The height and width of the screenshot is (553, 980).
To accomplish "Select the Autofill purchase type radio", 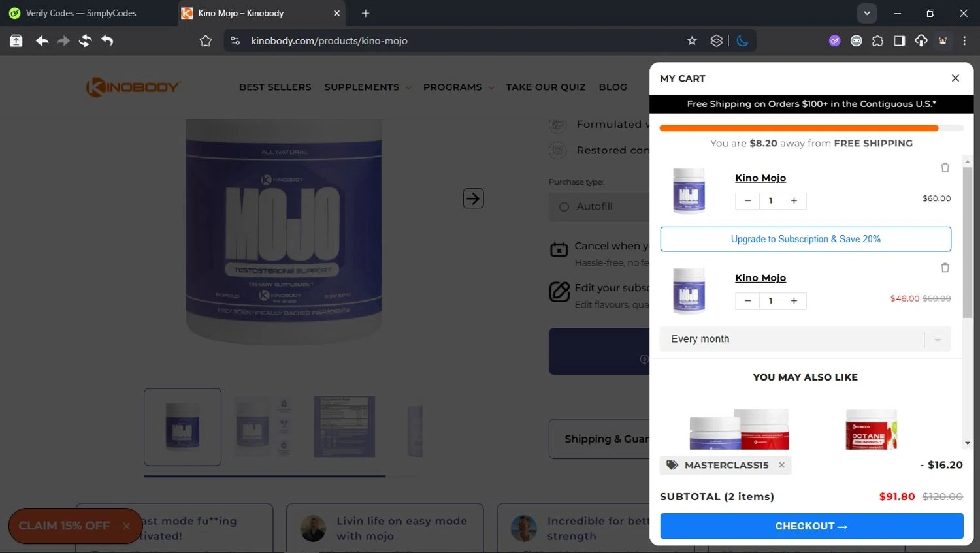I will pos(564,206).
